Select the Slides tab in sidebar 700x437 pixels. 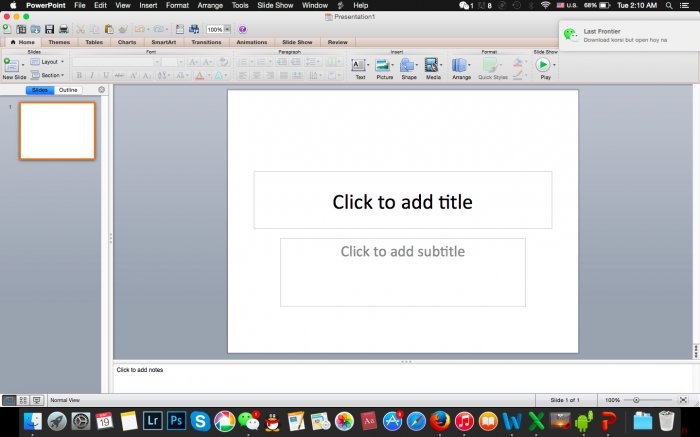(x=40, y=90)
